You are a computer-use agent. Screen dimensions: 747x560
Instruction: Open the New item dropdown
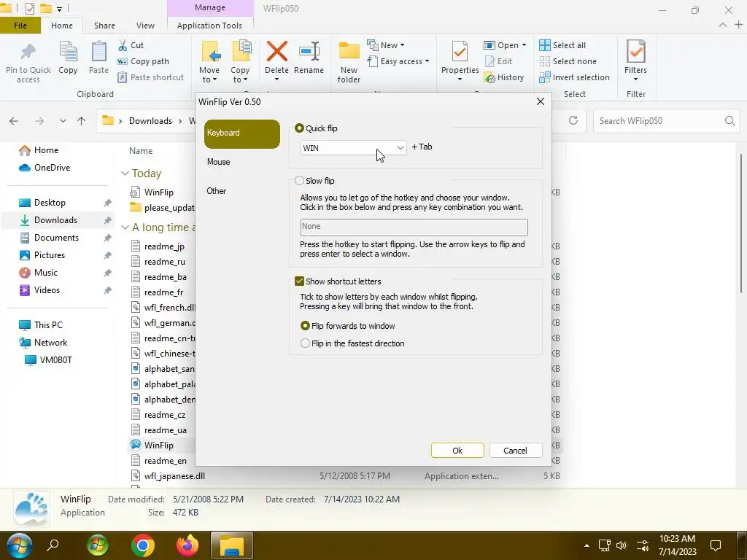pos(386,45)
